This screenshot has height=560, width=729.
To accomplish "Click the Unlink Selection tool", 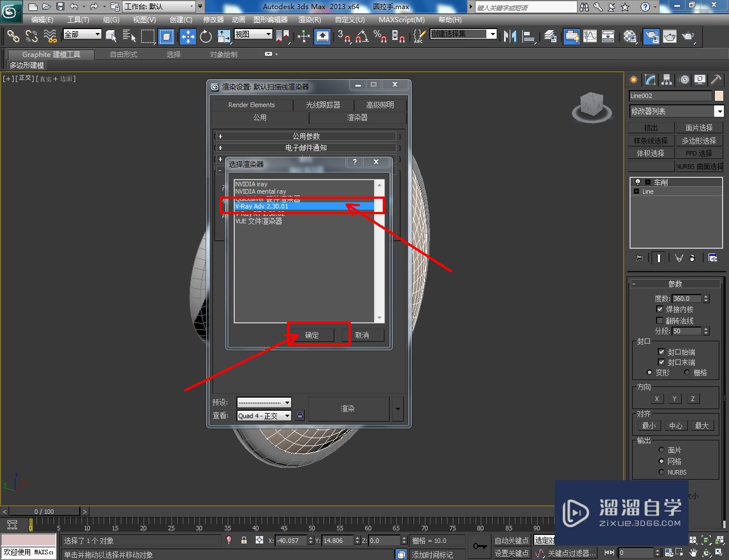I will click(x=31, y=36).
